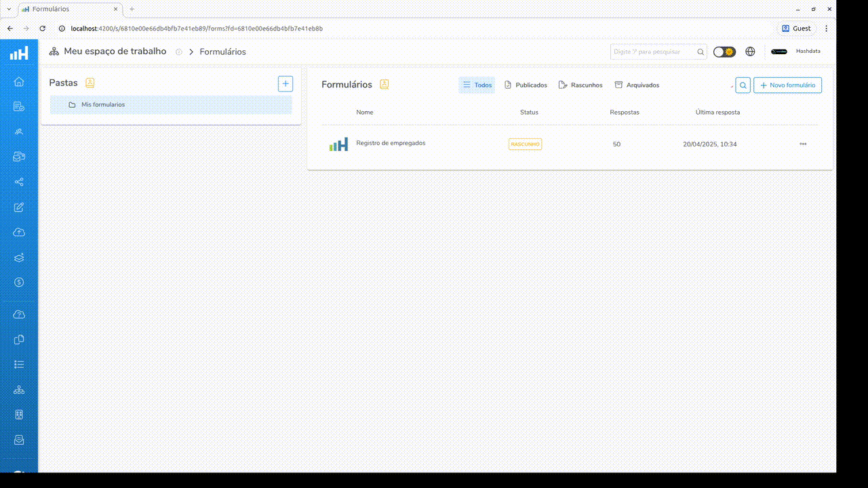The width and height of the screenshot is (868, 488).
Task: Sort by the Respostas column header
Action: pos(625,112)
